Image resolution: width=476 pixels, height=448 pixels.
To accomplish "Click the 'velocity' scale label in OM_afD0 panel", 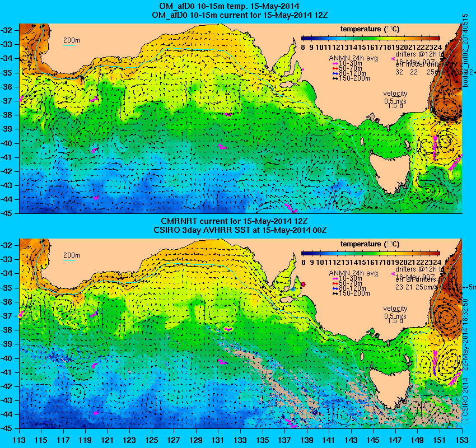I will (395, 94).
